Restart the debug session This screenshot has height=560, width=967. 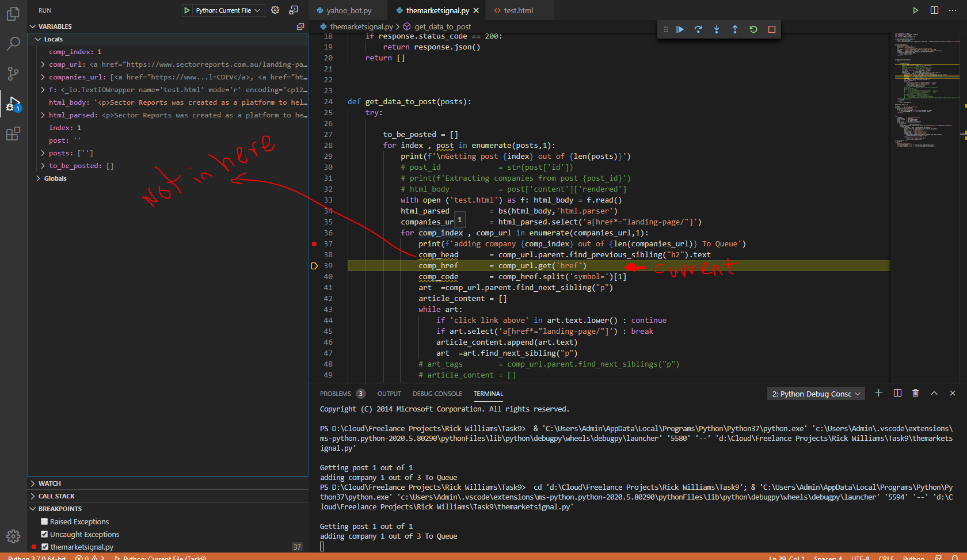pos(753,29)
